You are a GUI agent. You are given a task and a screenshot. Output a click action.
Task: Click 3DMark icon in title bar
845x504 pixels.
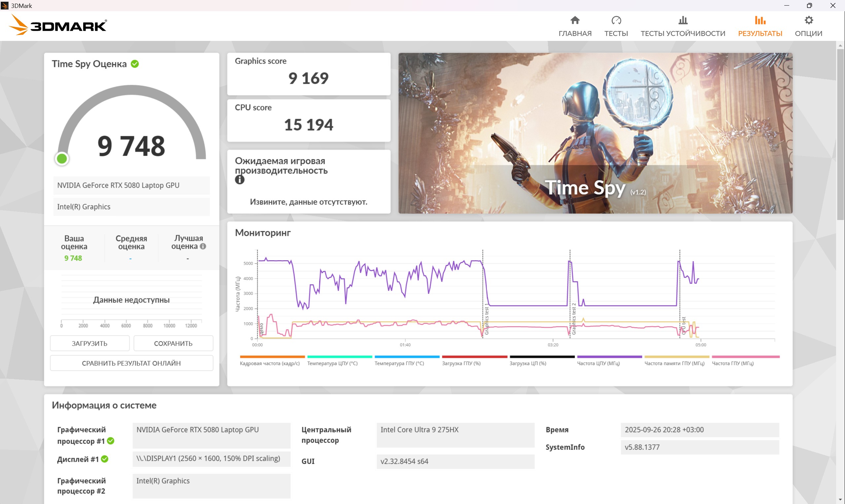(x=4, y=5)
